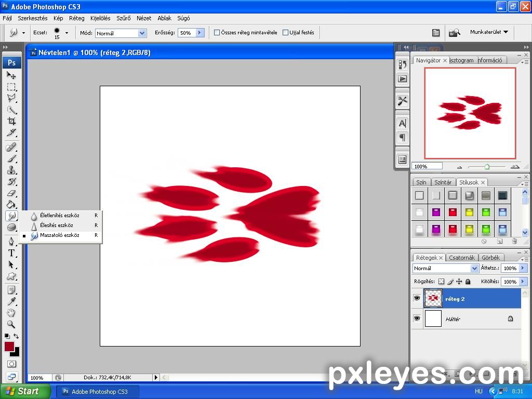The image size is (532, 399).
Task: Select the Rectangular Marquee tool
Action: click(x=11, y=87)
